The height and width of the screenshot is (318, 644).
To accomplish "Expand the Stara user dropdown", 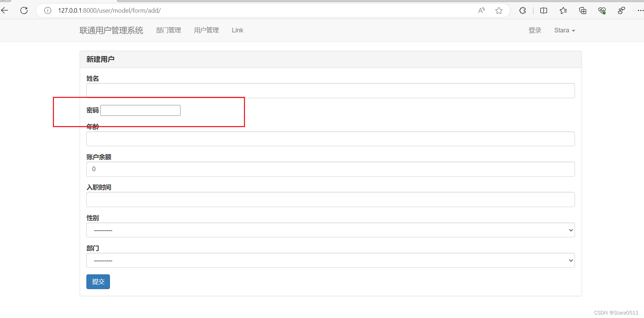I will pos(564,30).
